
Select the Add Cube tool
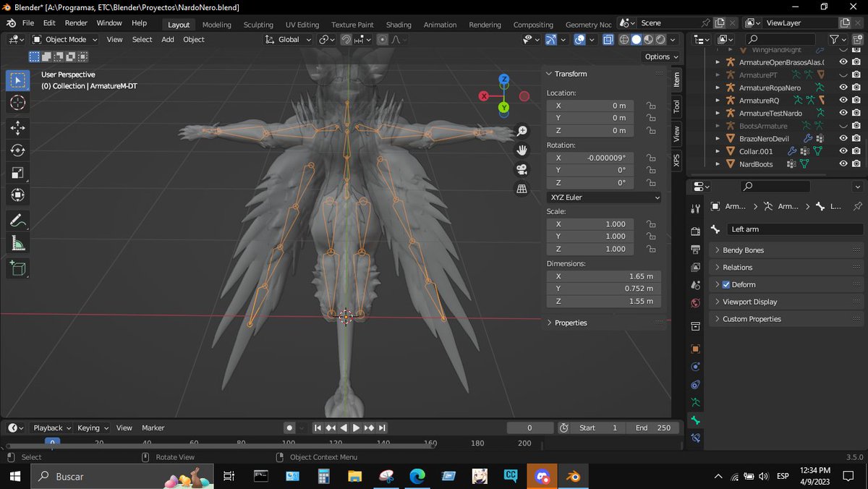18,268
